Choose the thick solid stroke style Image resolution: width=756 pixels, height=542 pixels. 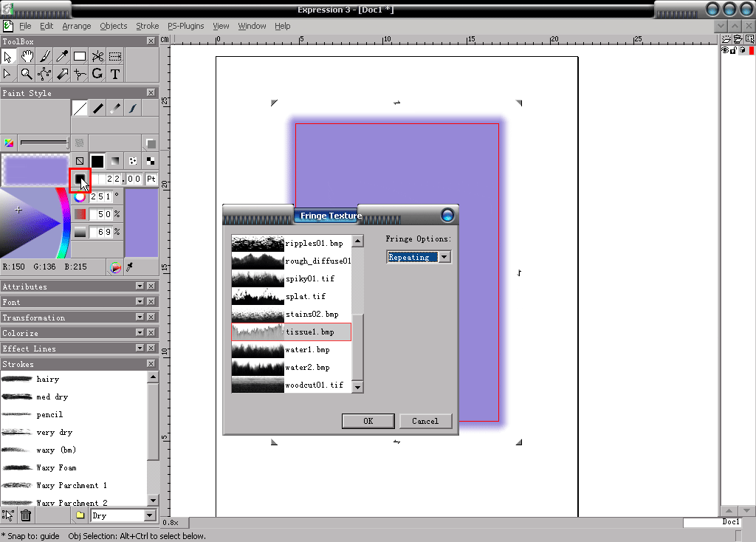(x=97, y=109)
